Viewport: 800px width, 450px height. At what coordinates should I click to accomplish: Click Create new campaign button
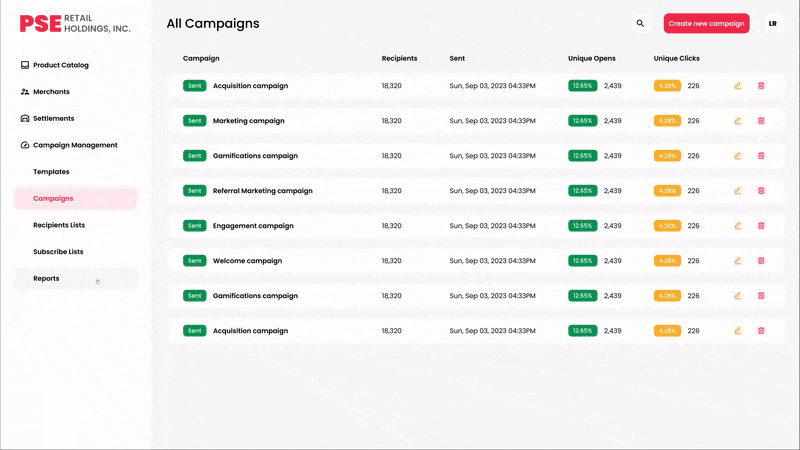(706, 23)
